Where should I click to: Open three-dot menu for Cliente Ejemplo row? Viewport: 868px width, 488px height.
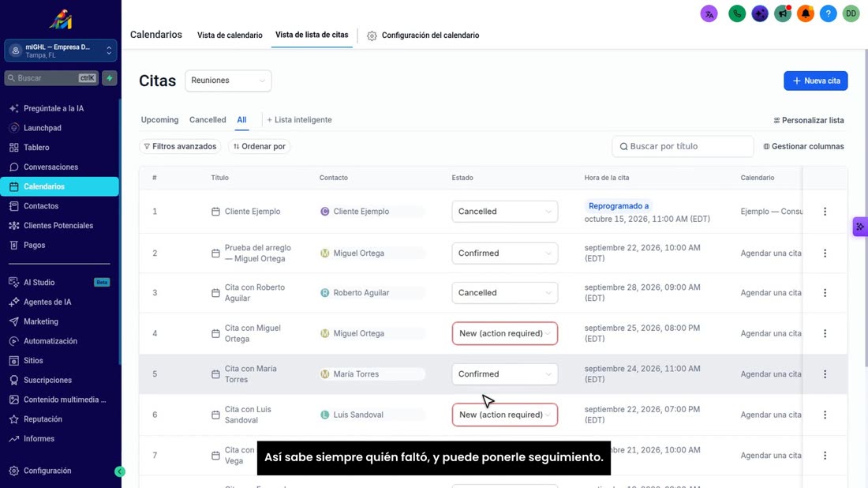coord(825,212)
